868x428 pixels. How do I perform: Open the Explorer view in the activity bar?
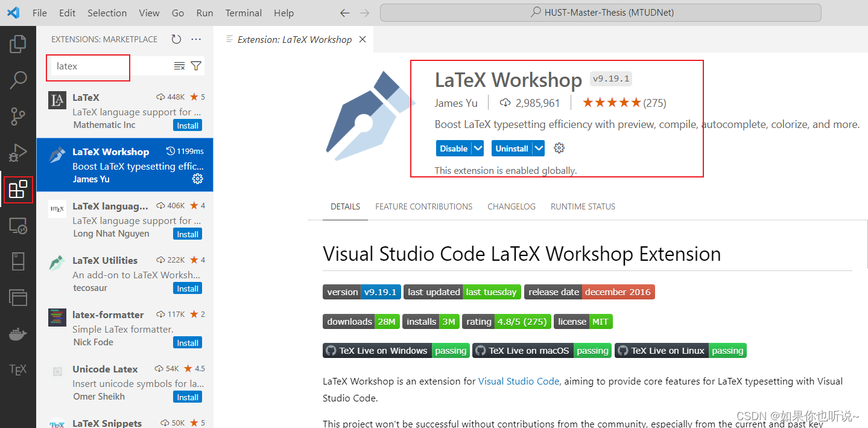[x=17, y=43]
